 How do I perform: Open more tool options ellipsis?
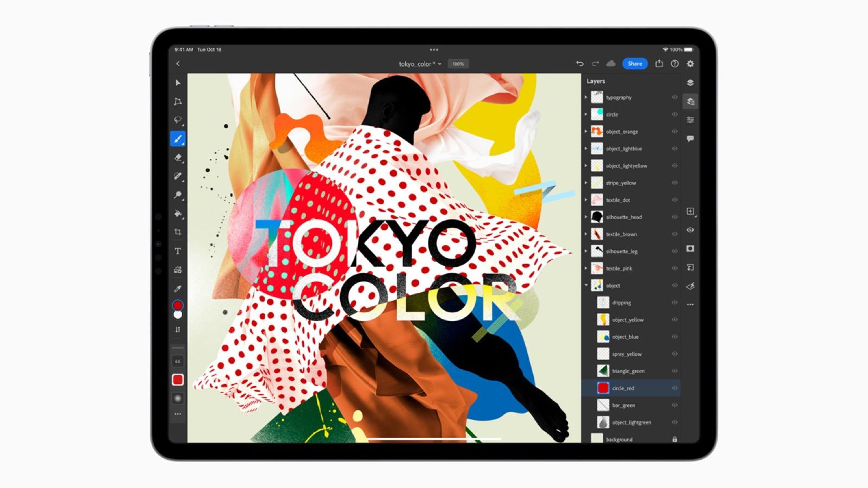pyautogui.click(x=177, y=414)
